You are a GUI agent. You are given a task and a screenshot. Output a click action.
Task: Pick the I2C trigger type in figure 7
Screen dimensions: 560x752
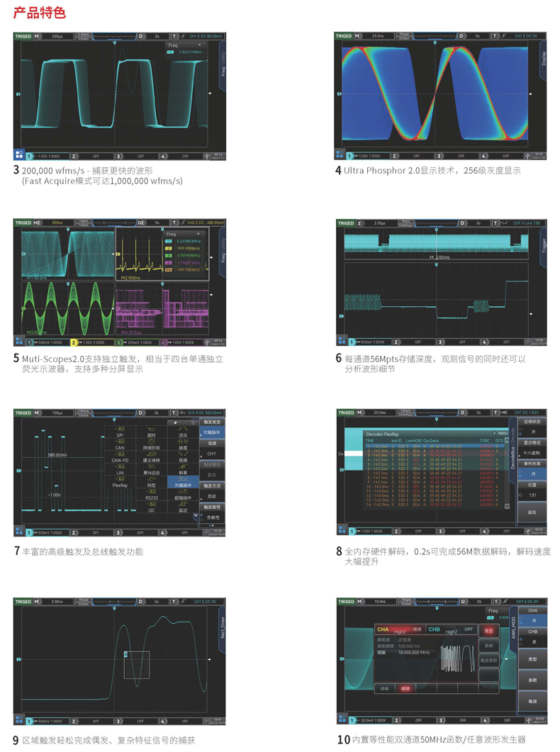(x=152, y=507)
